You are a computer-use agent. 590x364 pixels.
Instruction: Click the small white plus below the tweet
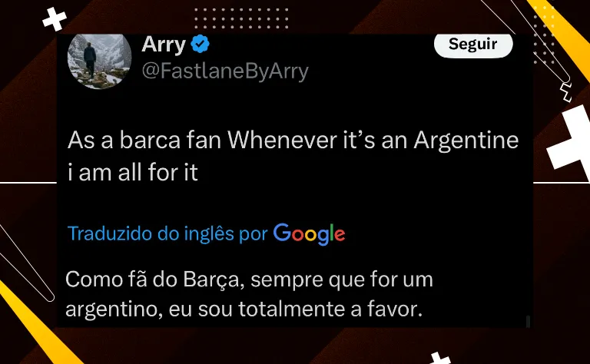coord(439,358)
